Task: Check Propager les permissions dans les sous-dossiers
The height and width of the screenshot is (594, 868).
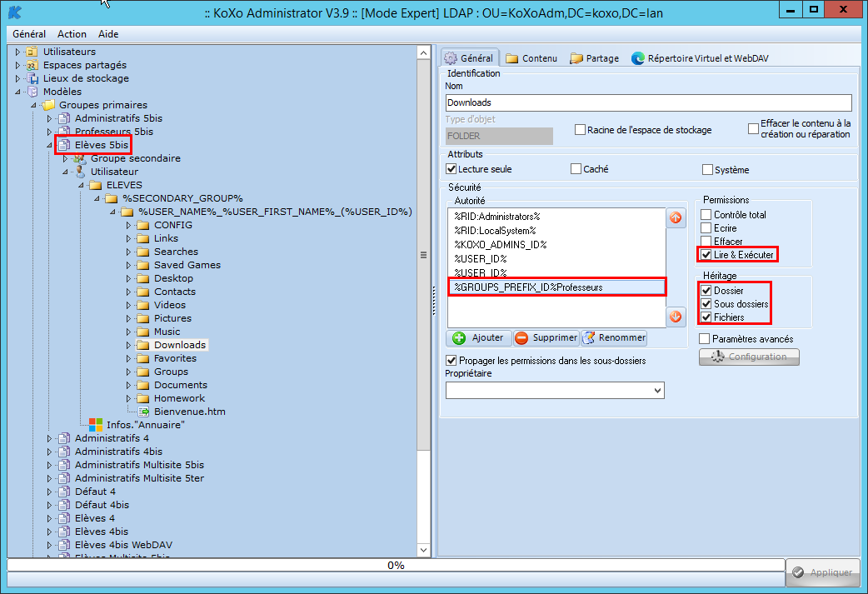Action: click(x=451, y=361)
